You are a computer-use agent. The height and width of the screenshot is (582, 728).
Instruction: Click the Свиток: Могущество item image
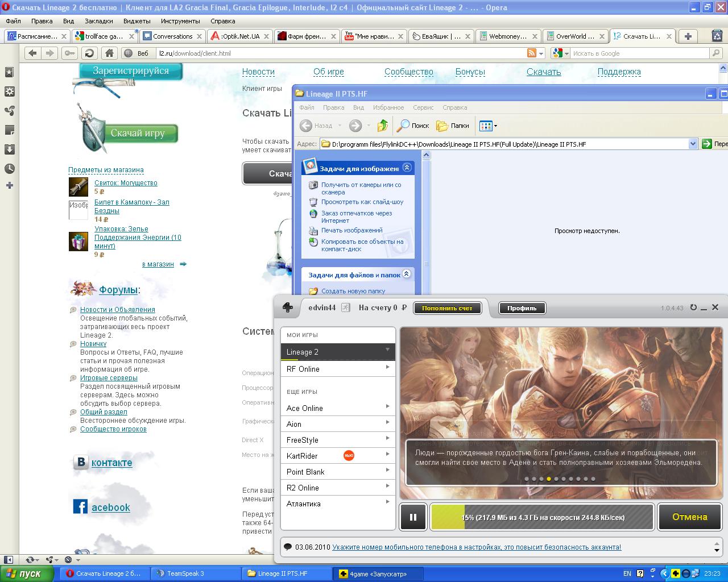[x=78, y=187]
